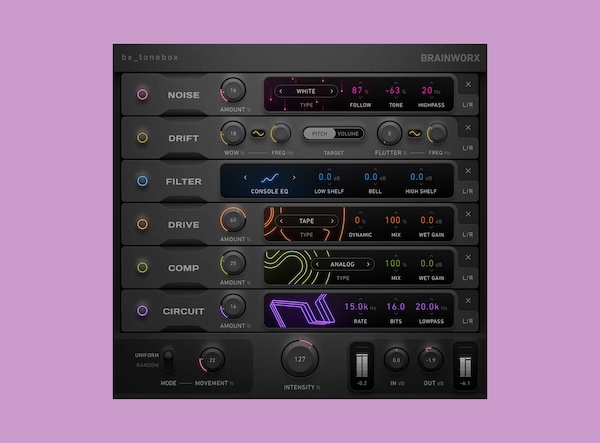600x443 pixels.
Task: Click the Circuit Bits value 16.0
Action: [x=396, y=306]
